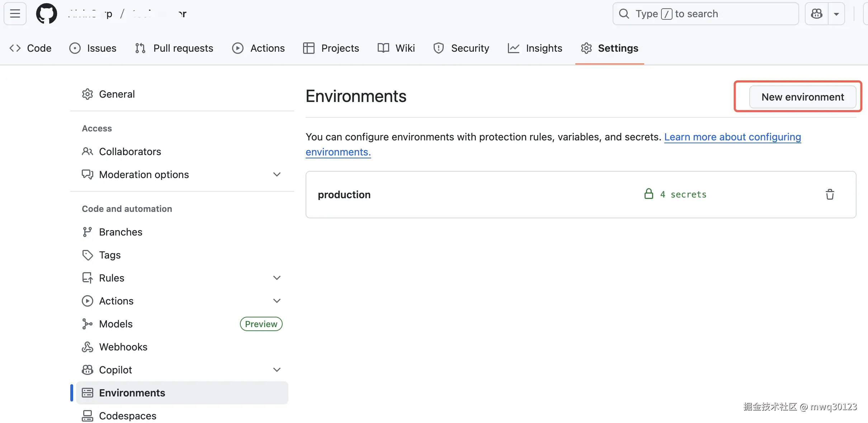Click the New environment button
The height and width of the screenshot is (423, 868).
click(803, 97)
